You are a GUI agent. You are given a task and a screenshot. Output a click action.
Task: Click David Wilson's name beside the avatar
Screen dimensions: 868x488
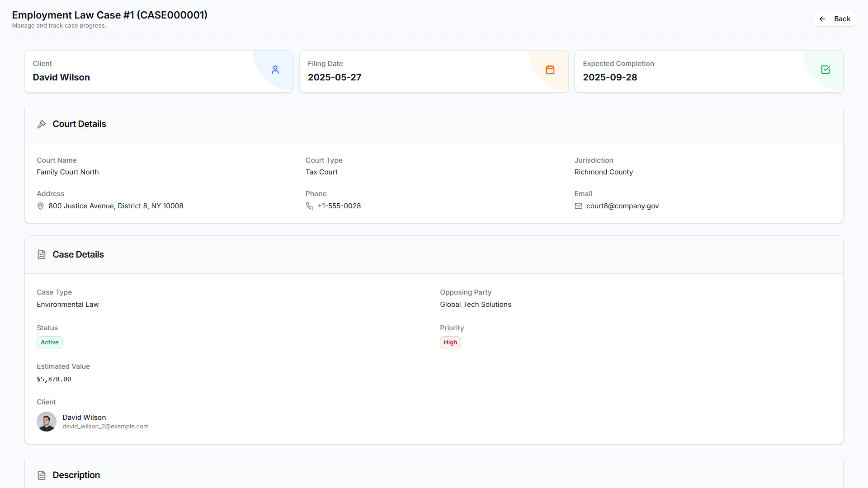click(84, 418)
